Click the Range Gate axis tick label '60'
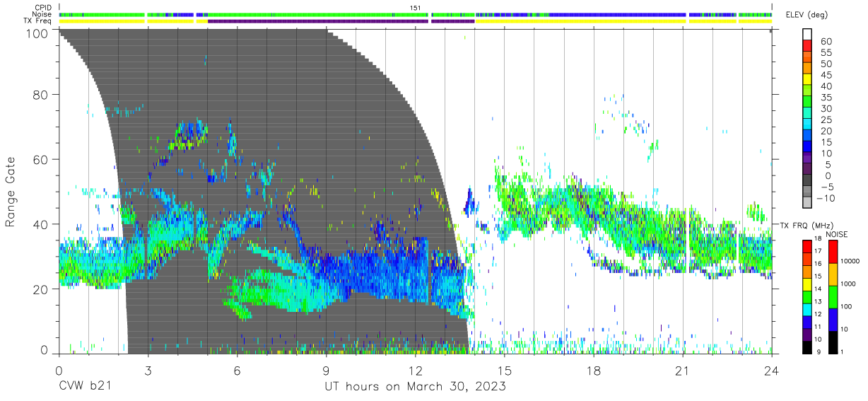868x401 pixels. coord(42,160)
